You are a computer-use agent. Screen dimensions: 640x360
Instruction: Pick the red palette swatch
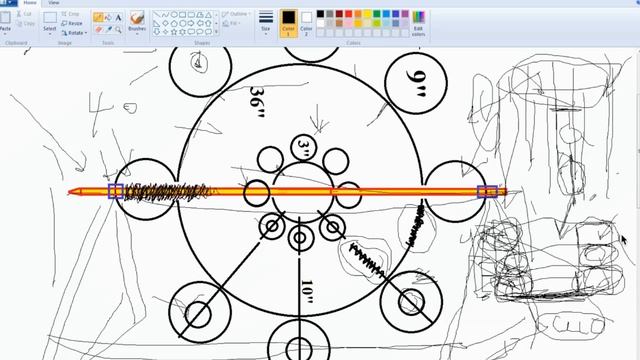click(x=349, y=14)
